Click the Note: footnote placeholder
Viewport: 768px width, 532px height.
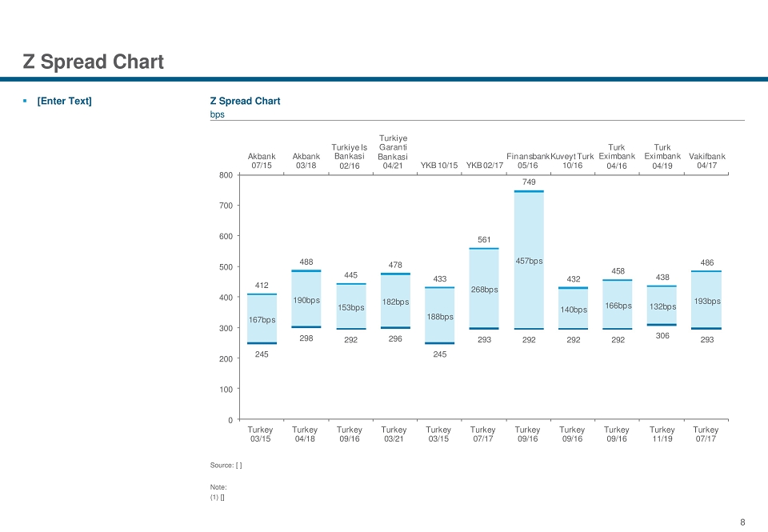(218, 487)
